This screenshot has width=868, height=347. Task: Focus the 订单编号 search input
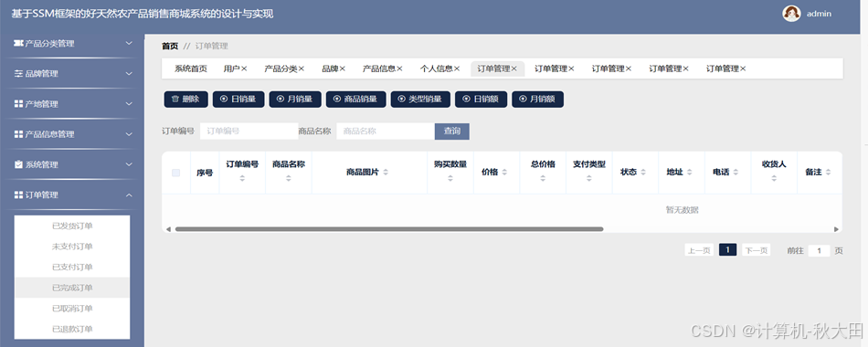[249, 131]
